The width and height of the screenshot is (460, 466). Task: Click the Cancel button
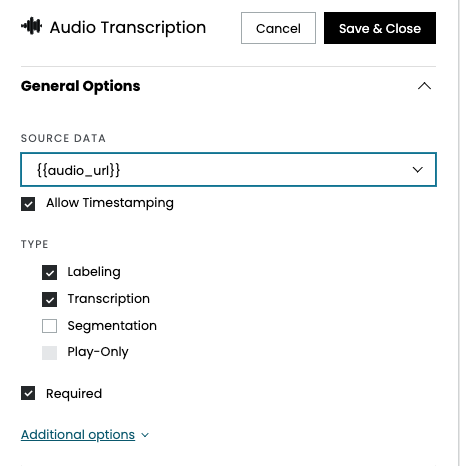click(x=278, y=28)
